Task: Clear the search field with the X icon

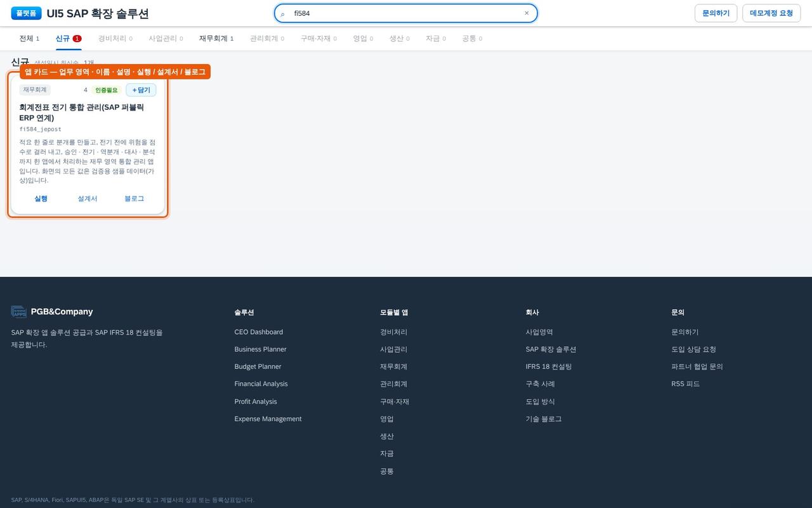Action: point(527,13)
